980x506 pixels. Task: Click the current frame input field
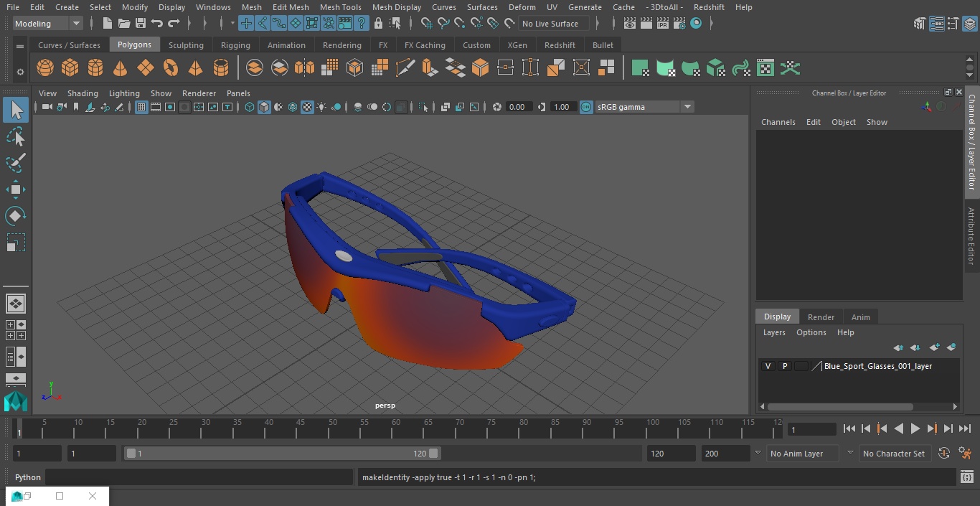(x=811, y=429)
